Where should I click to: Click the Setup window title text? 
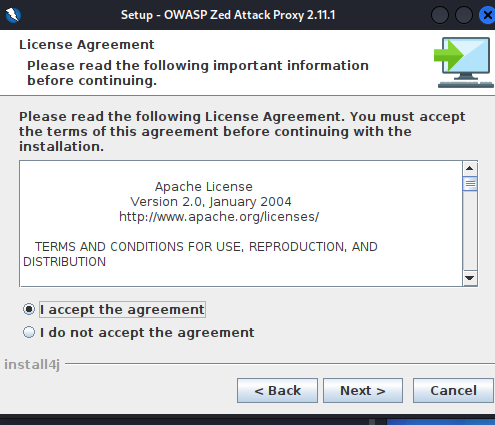[x=228, y=15]
